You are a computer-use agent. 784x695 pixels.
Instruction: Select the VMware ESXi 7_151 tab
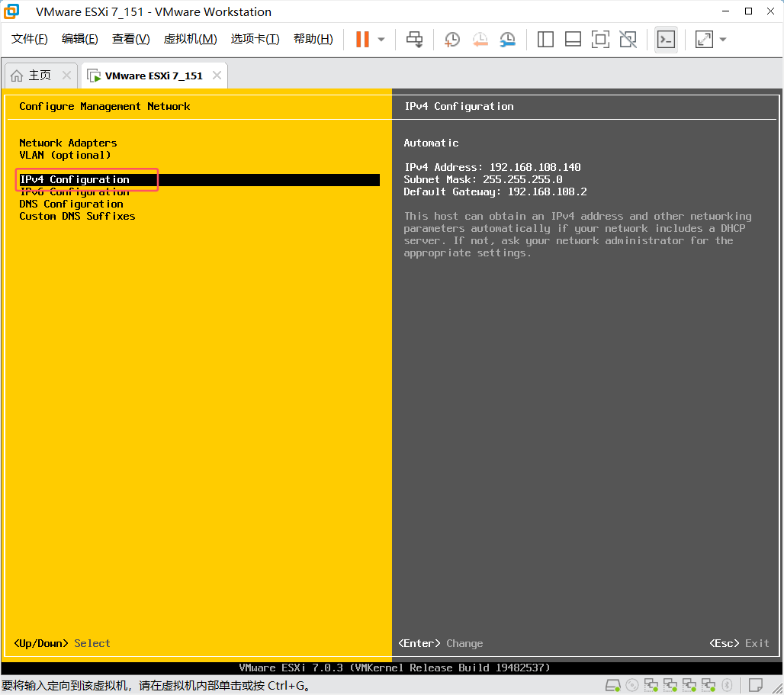pos(153,76)
